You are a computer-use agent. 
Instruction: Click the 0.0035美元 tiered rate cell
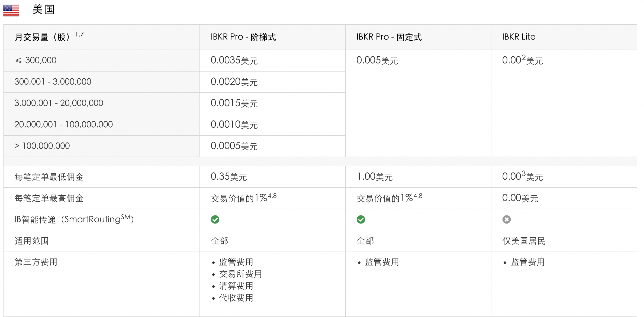pos(234,60)
